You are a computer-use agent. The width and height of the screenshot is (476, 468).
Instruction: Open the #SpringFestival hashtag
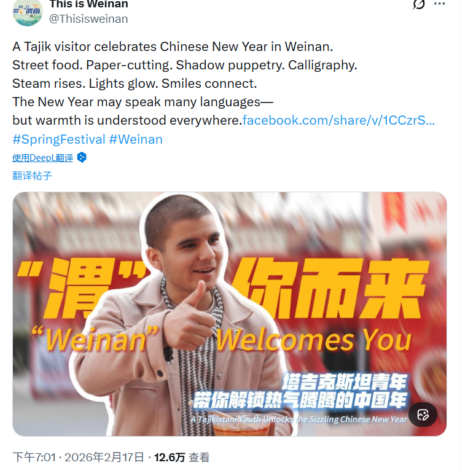pos(59,139)
